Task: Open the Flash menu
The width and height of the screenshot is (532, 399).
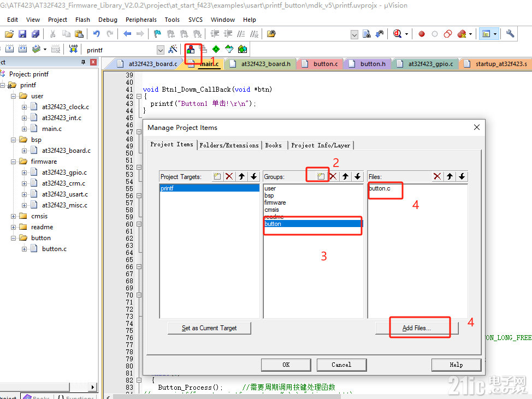Action: click(x=82, y=20)
